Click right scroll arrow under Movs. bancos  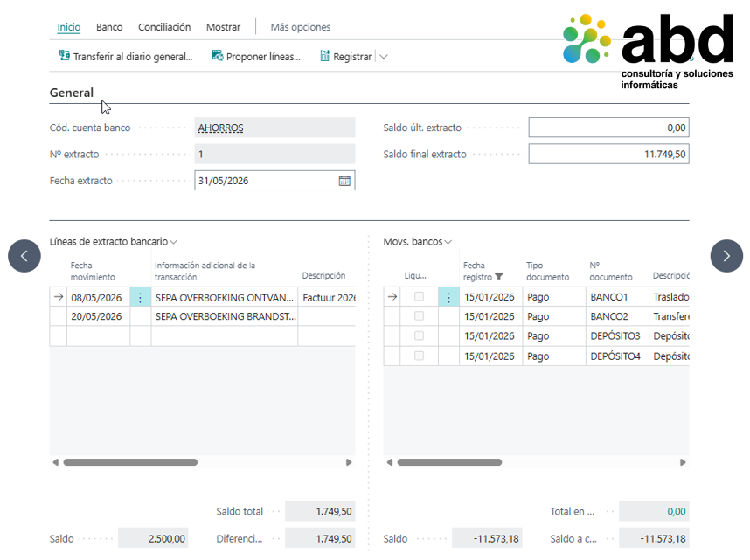coord(683,462)
